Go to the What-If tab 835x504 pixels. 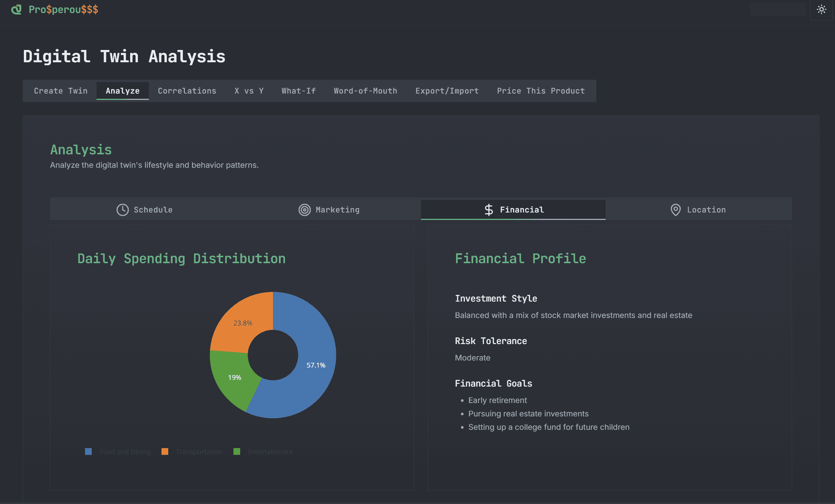point(298,91)
